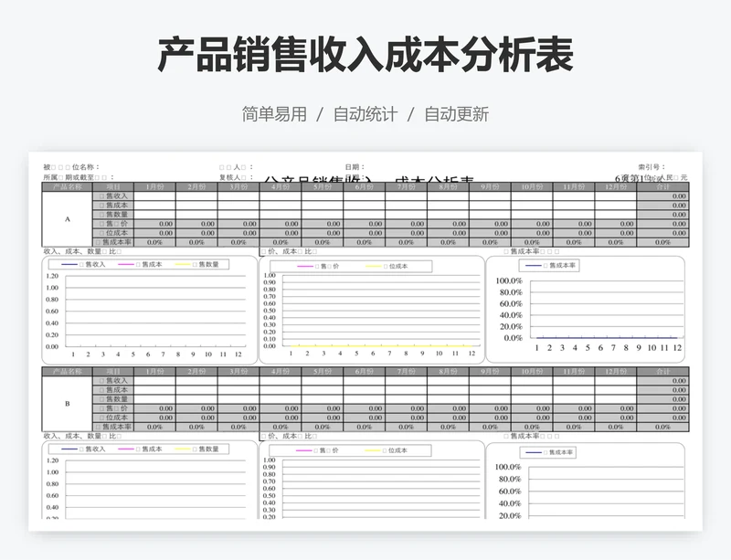Select the 12月份 column header in product A table
731x560 pixels.
pyautogui.click(x=615, y=187)
